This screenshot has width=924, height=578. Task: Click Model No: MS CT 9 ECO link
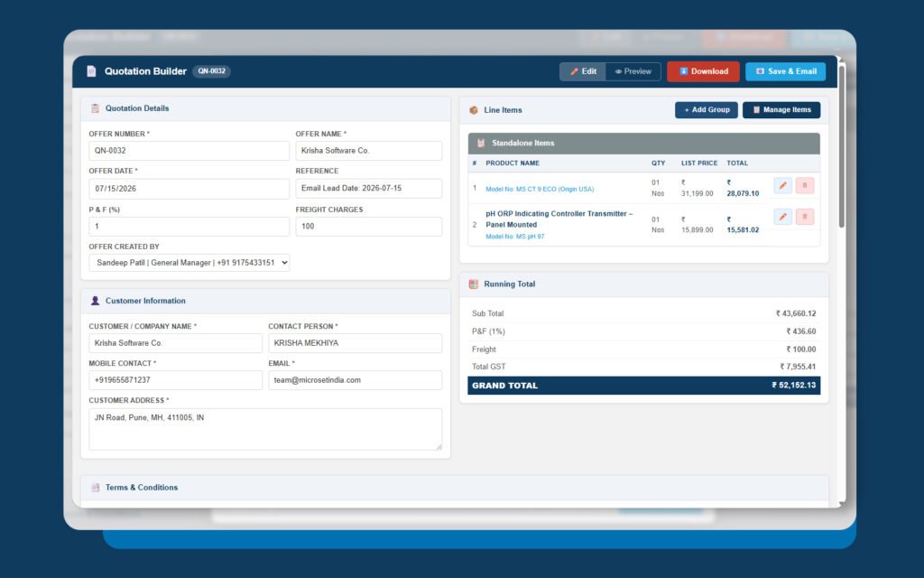540,190
